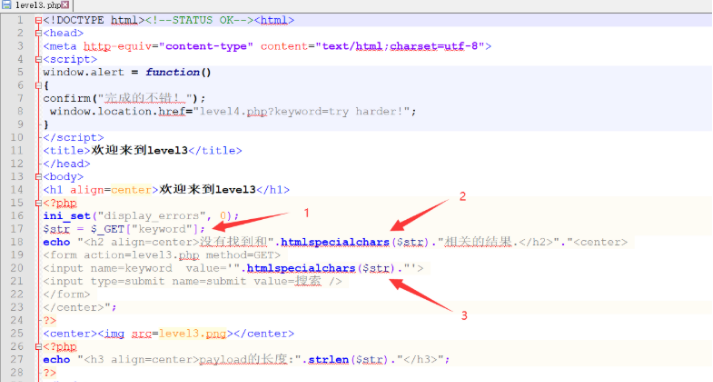713x382 pixels.
Task: Click the echo keyword on line 18
Action: (x=56, y=242)
